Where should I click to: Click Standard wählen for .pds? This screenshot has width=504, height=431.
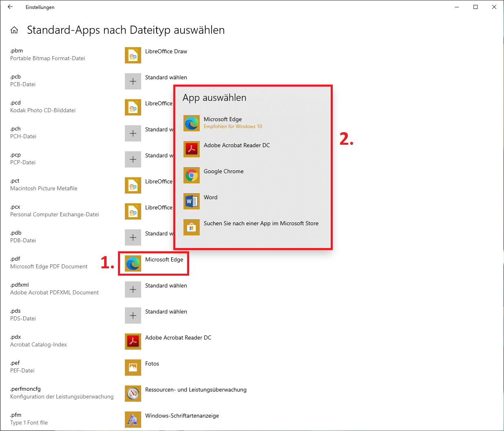tap(166, 312)
